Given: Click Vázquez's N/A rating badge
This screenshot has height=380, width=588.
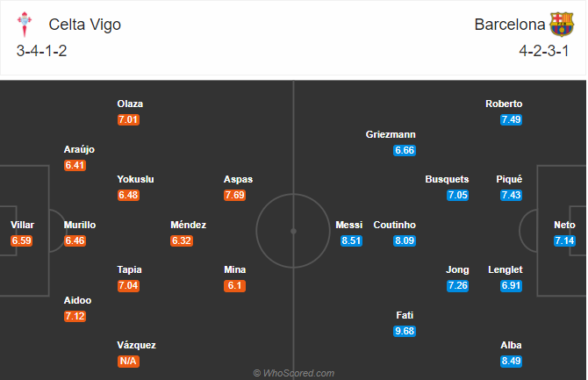Looking at the screenshot, I should coord(128,361).
